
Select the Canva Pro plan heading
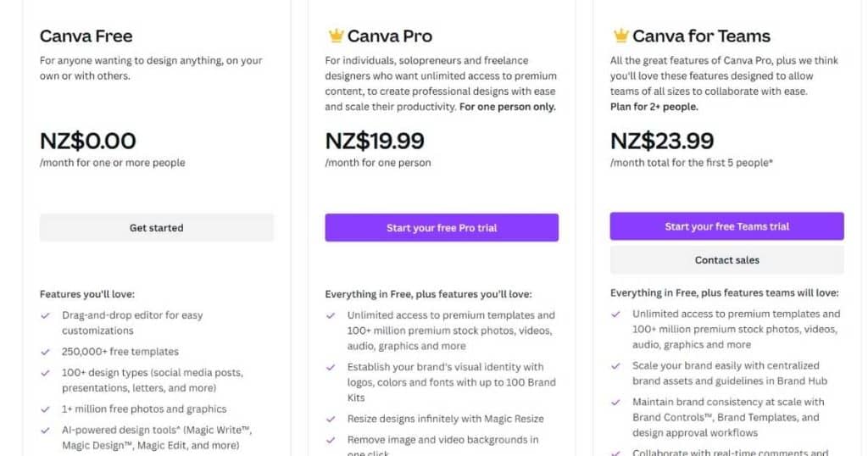(x=390, y=36)
